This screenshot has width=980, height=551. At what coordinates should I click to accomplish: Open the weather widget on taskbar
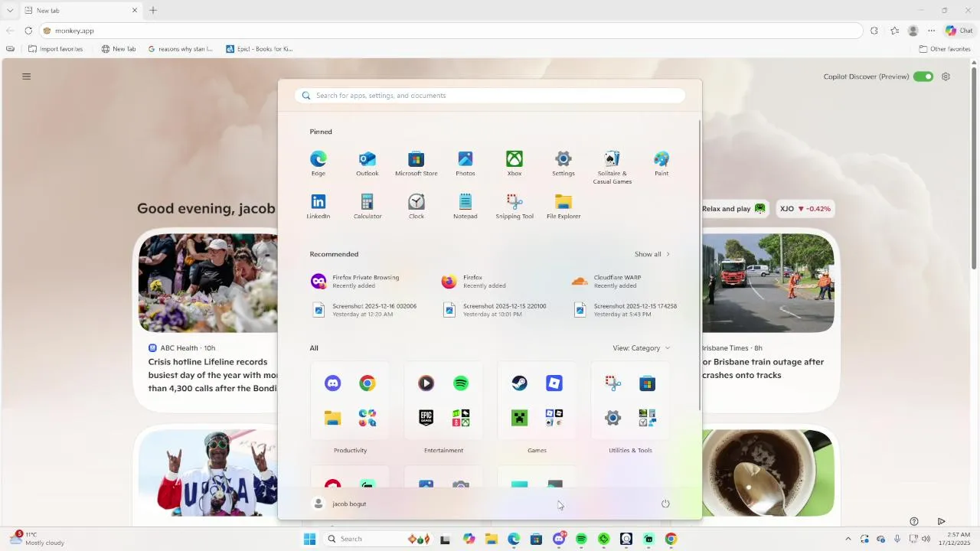pos(37,539)
